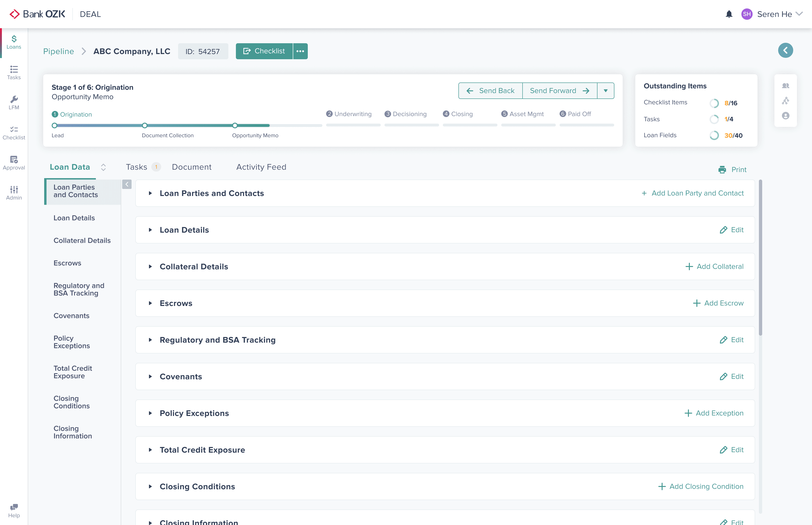Click the notification bell icon
The image size is (812, 525).
click(729, 14)
